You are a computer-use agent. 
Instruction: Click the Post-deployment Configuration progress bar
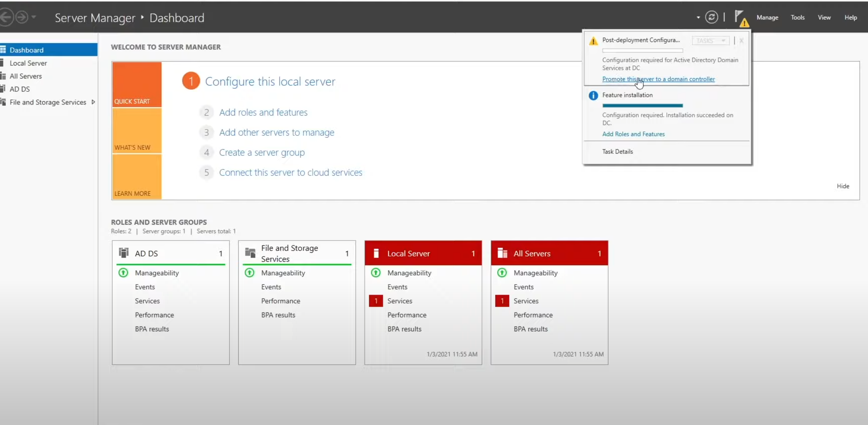tap(643, 51)
